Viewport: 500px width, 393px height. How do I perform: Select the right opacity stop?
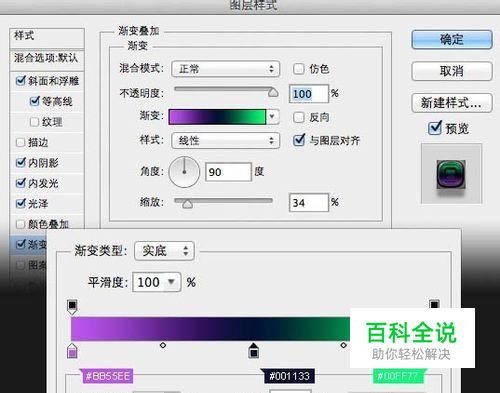[x=434, y=304]
